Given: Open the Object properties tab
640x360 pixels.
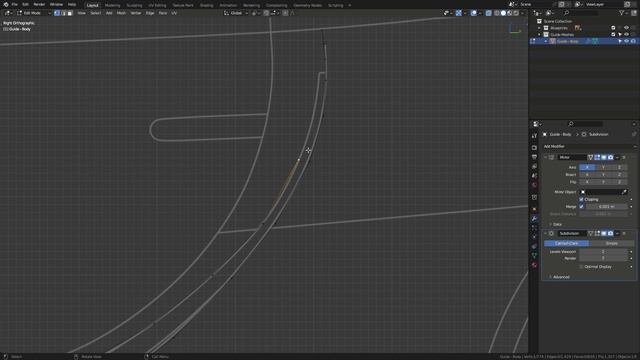Looking at the screenshot, I should point(534,209).
